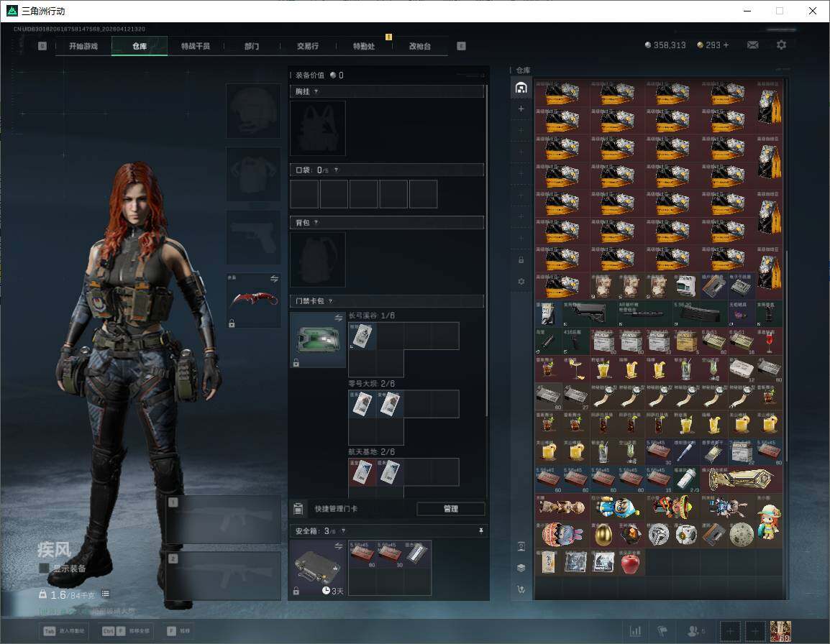Select the main stash home icon in sidebar
Screen dimensions: 830x644
(521, 87)
